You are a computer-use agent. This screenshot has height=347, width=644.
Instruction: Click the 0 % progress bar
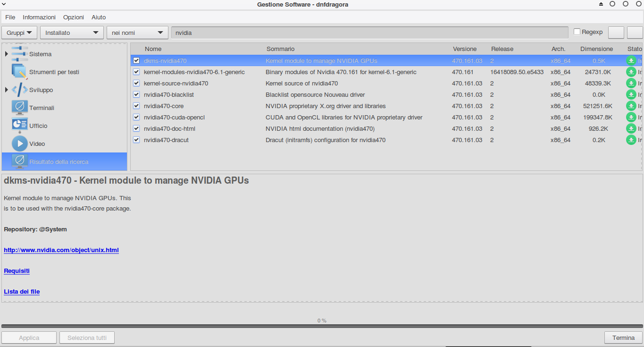point(322,325)
